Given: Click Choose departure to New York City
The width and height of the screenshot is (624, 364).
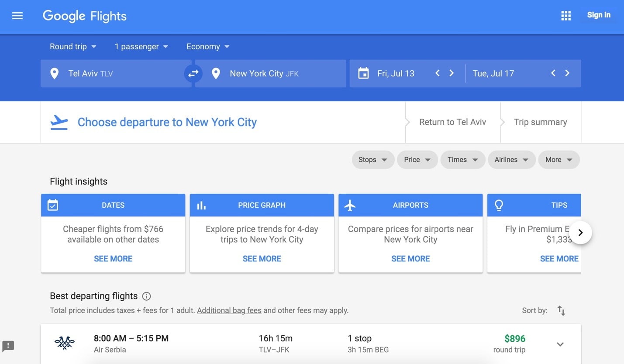Looking at the screenshot, I should tap(167, 122).
